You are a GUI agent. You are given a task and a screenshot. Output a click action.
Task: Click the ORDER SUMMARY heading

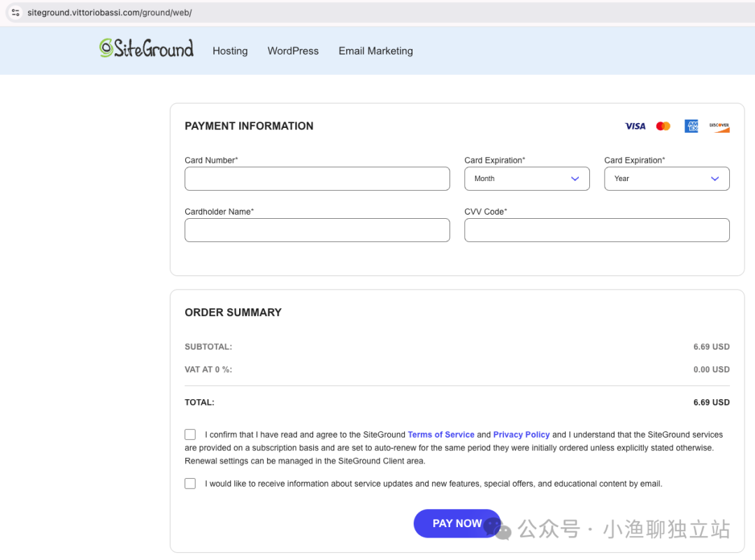233,313
